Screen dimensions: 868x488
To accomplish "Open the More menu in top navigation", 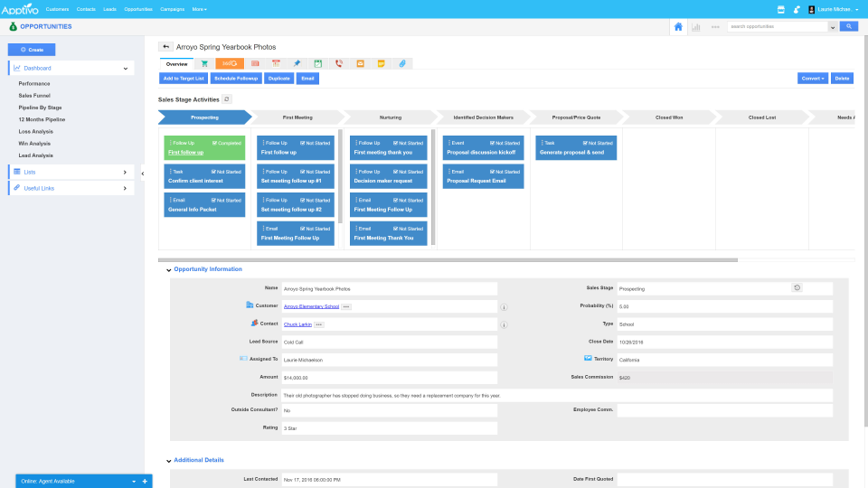I will point(199,8).
